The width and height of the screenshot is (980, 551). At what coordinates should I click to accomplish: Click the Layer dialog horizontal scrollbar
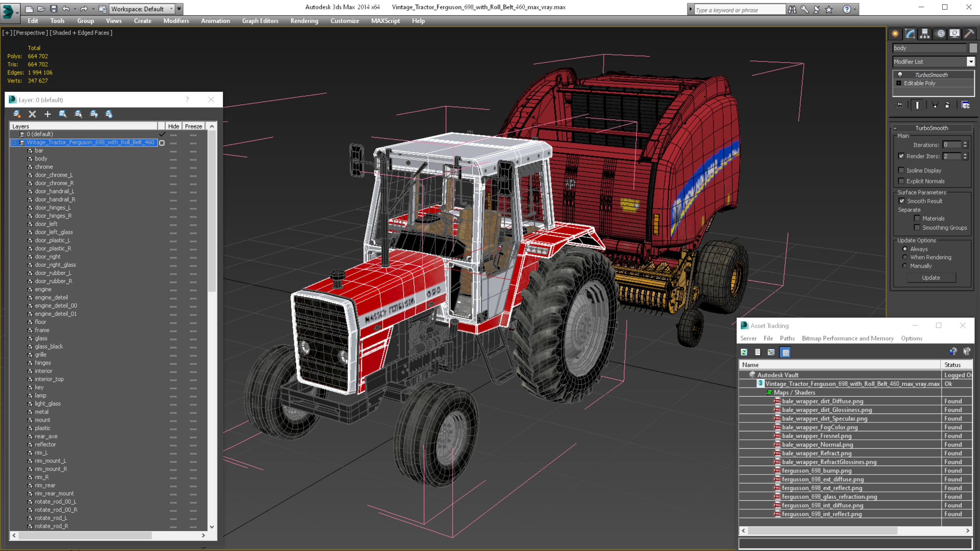point(109,535)
